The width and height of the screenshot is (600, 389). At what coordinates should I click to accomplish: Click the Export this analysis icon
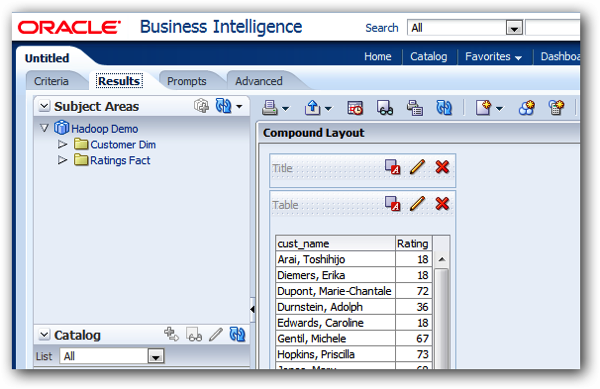point(313,108)
